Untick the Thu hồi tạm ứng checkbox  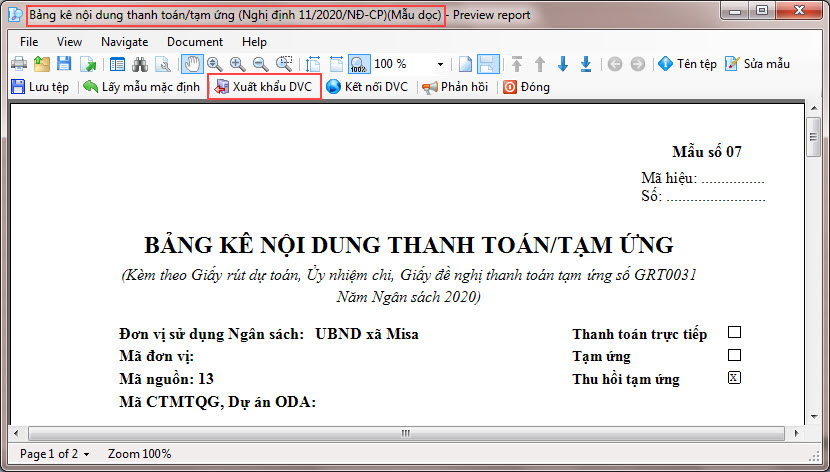(x=734, y=377)
